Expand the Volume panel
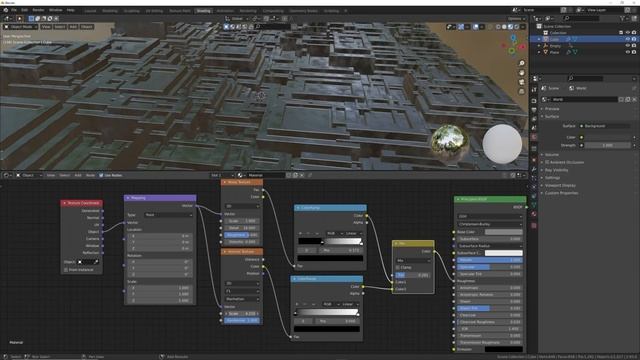 click(551, 155)
